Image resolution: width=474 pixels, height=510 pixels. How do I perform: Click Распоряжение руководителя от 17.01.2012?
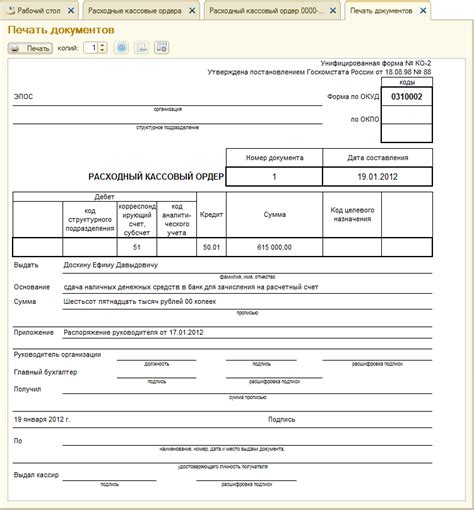coord(133,332)
